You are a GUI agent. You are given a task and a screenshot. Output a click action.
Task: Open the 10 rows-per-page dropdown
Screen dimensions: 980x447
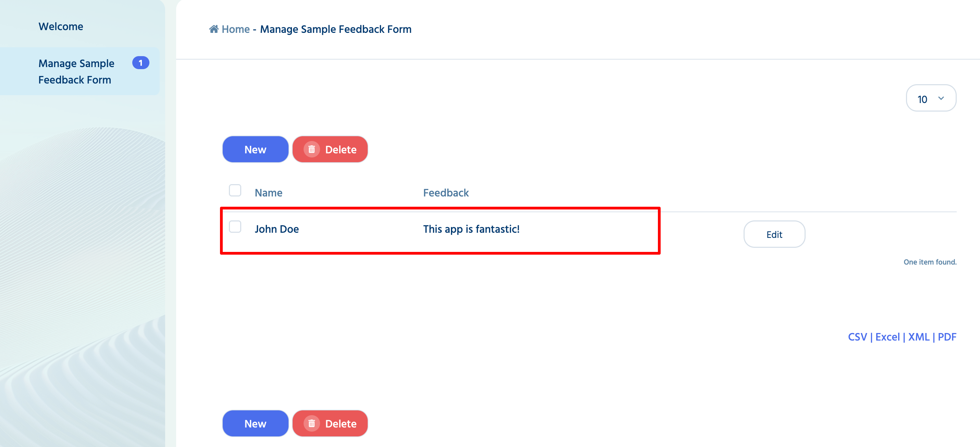(931, 98)
